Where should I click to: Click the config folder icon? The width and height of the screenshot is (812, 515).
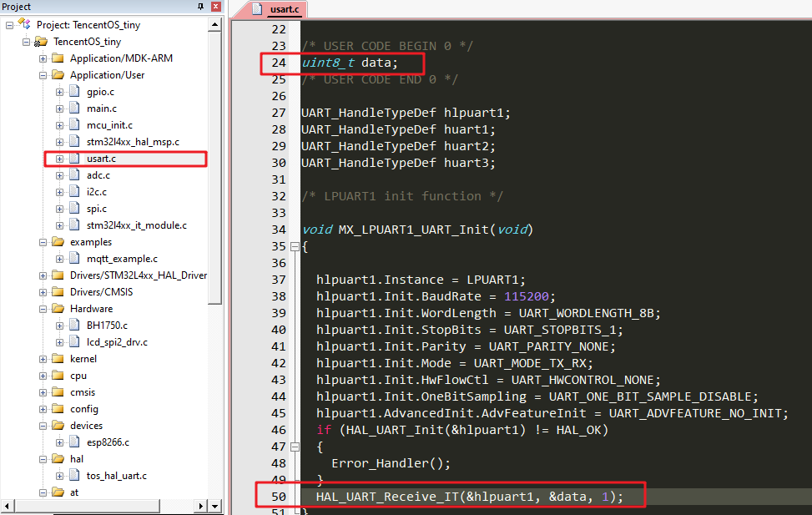click(58, 408)
